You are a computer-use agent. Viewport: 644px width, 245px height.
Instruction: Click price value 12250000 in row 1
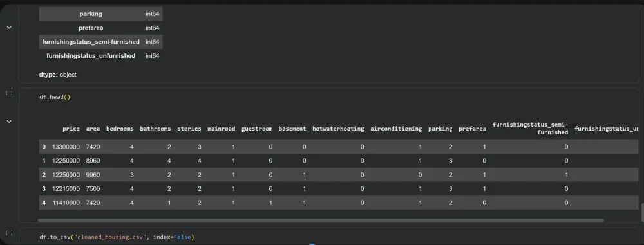click(x=66, y=161)
